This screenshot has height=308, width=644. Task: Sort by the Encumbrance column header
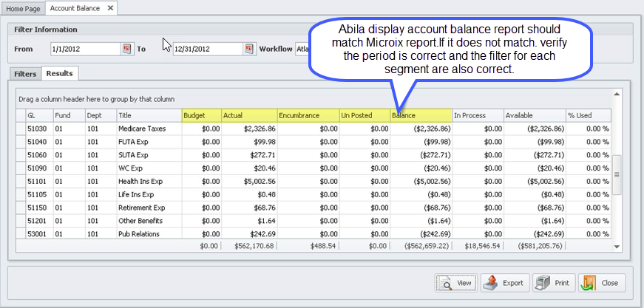tap(307, 115)
